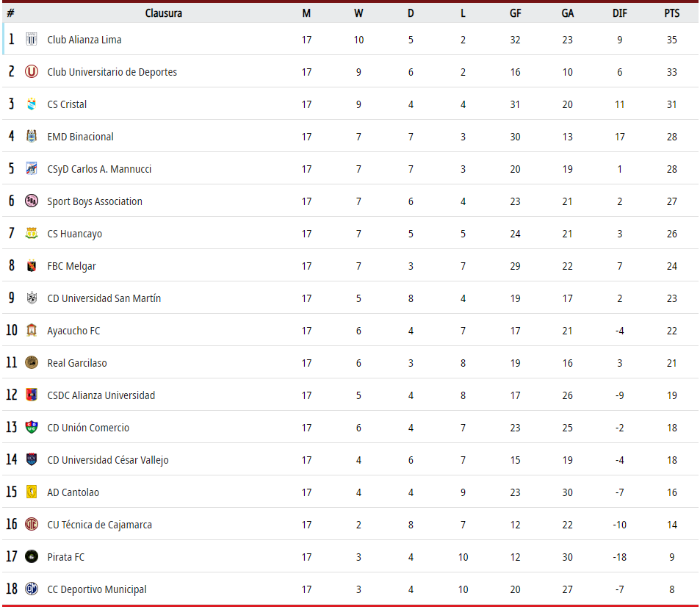This screenshot has width=700, height=607.
Task: Click the Clausura column header
Action: [x=163, y=13]
